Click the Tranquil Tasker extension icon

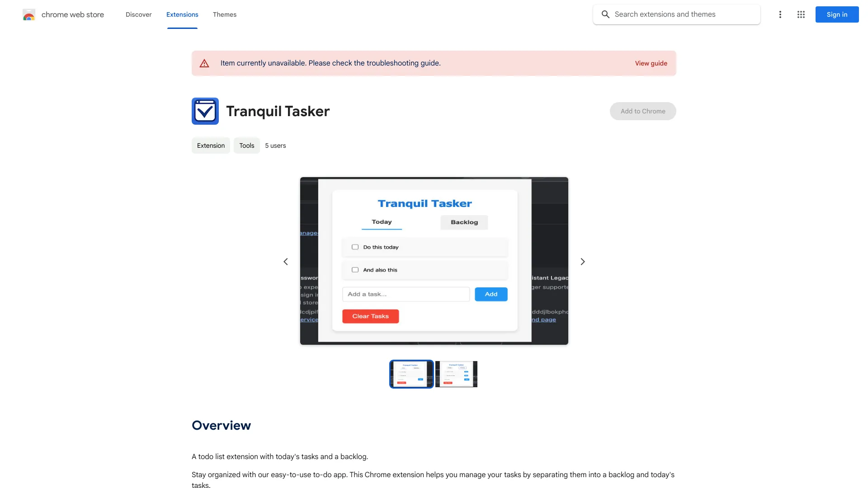pyautogui.click(x=205, y=111)
